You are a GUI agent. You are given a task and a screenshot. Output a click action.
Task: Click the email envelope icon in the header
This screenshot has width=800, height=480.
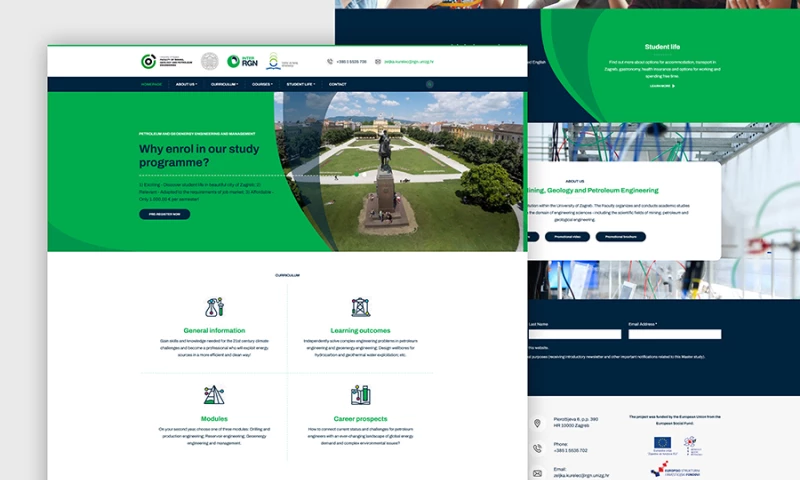[x=377, y=62]
